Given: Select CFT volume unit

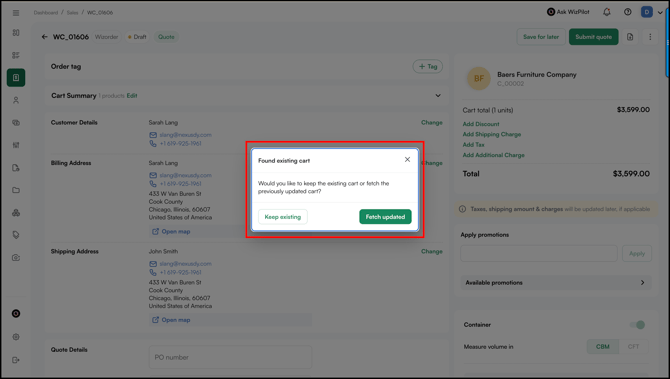Looking at the screenshot, I should 633,347.
